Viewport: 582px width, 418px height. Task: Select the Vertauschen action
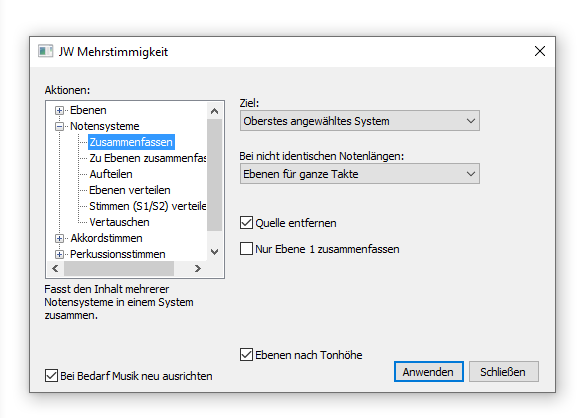click(x=119, y=222)
